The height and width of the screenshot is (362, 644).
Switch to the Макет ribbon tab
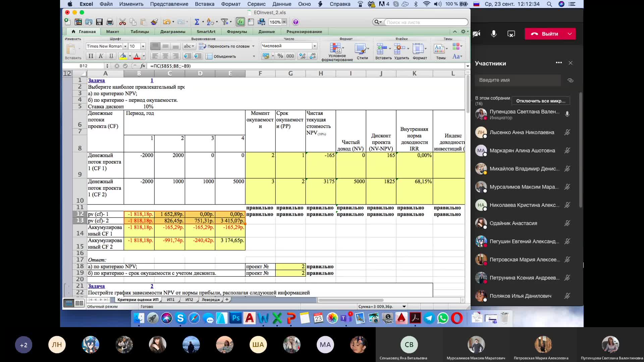point(113,32)
